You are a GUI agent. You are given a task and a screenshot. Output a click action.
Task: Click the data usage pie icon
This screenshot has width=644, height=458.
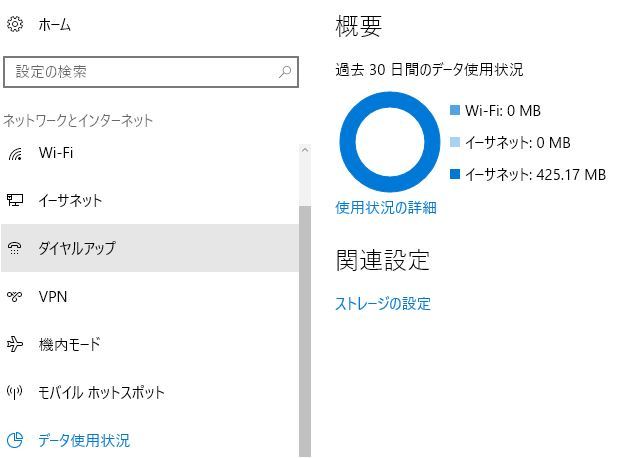click(x=15, y=440)
